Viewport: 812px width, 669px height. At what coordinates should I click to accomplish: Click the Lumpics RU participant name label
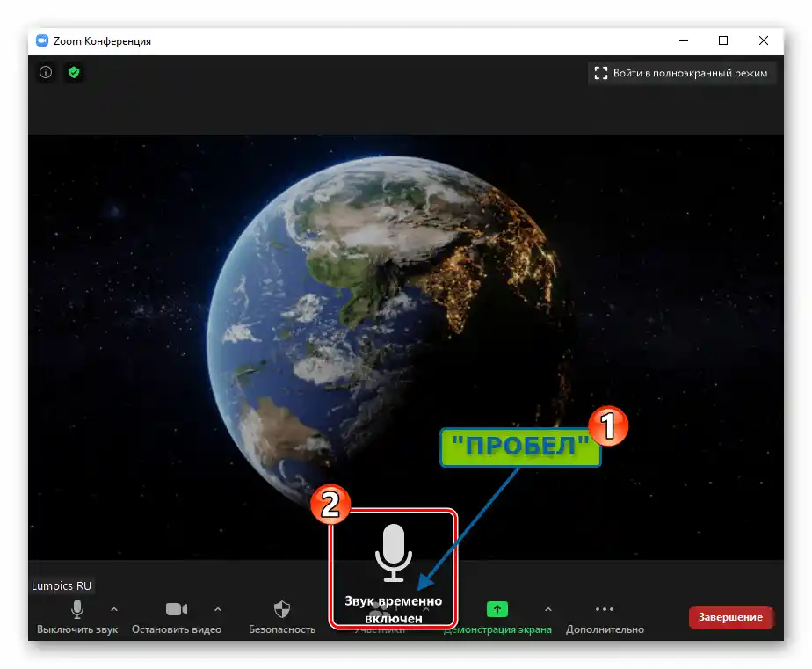(x=62, y=585)
